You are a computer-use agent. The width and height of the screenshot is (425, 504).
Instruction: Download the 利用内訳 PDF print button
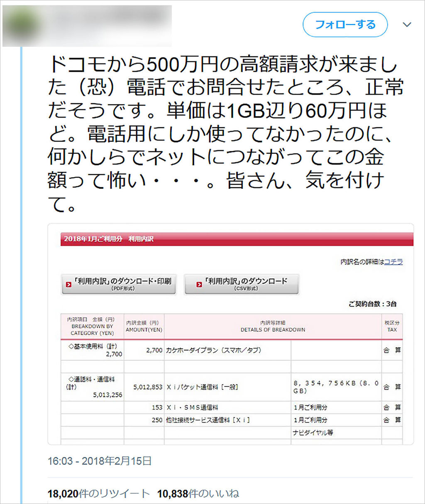tap(119, 284)
